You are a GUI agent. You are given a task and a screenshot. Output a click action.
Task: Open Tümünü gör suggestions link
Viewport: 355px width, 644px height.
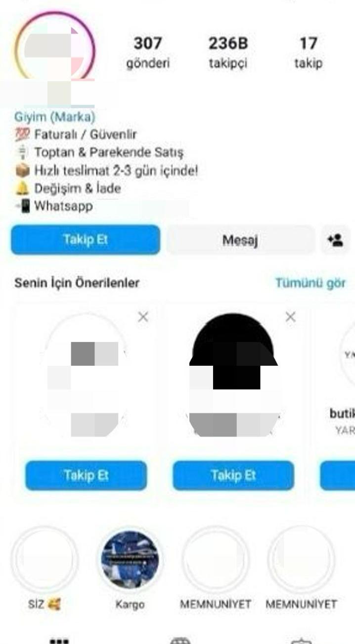(x=311, y=283)
